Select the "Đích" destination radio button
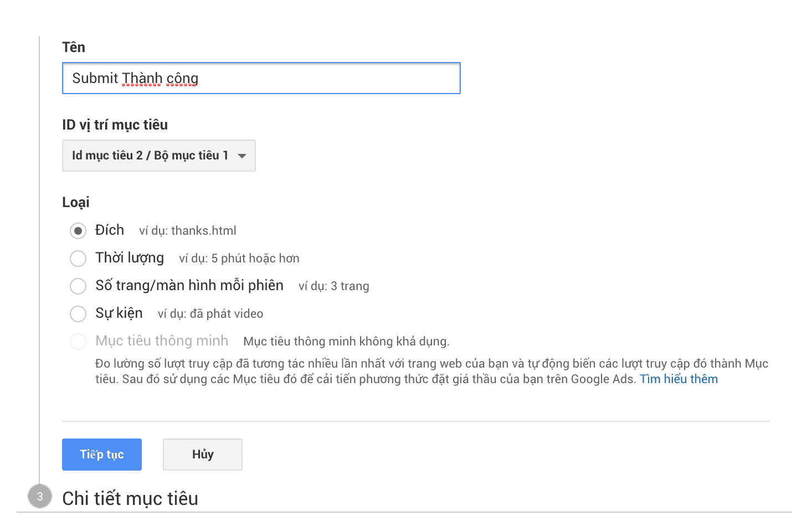 [x=78, y=230]
